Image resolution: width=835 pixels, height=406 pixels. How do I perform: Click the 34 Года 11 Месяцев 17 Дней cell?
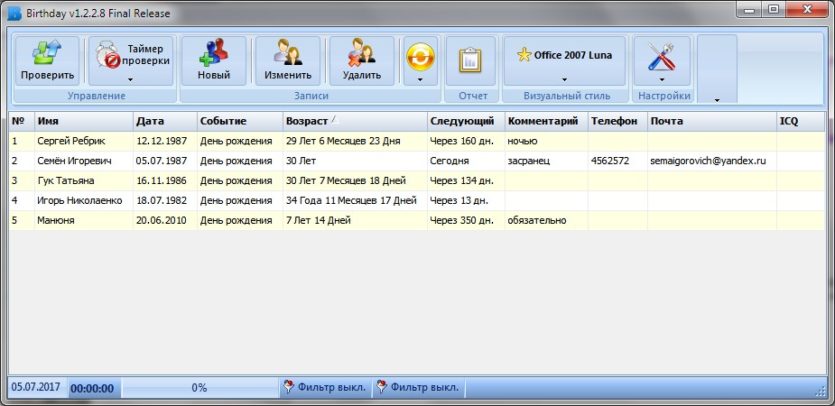coord(355,201)
